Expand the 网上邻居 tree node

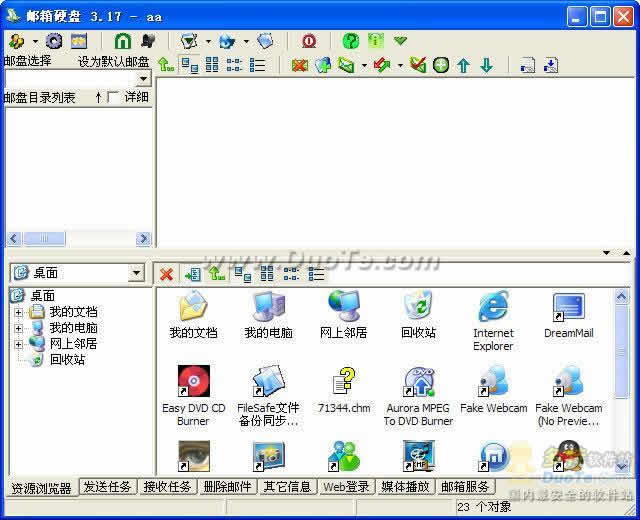tap(18, 344)
